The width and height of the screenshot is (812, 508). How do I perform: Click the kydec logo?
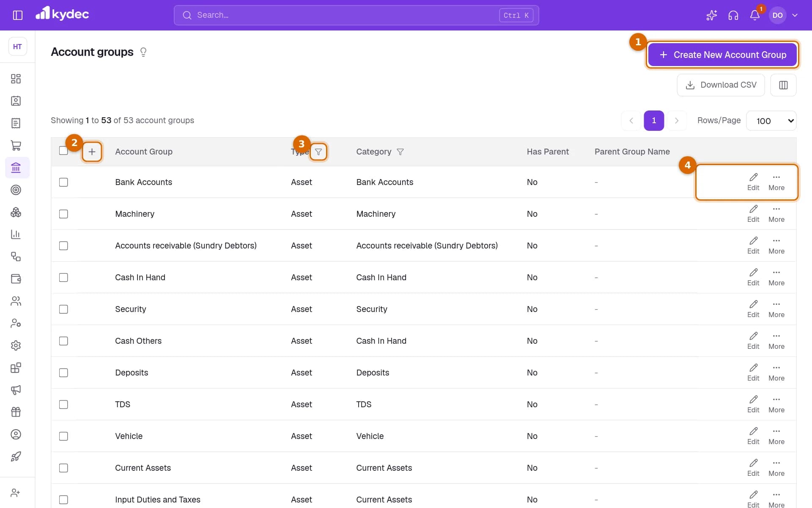tap(62, 14)
